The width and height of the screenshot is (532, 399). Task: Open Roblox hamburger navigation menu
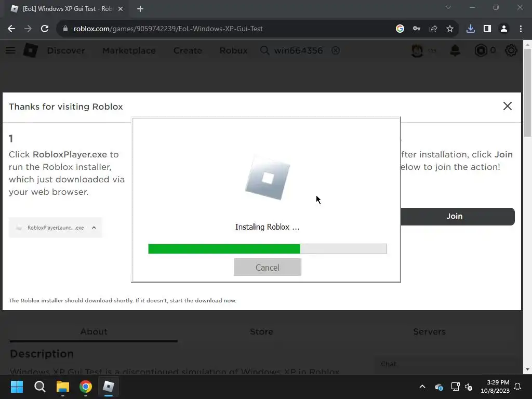(10, 50)
